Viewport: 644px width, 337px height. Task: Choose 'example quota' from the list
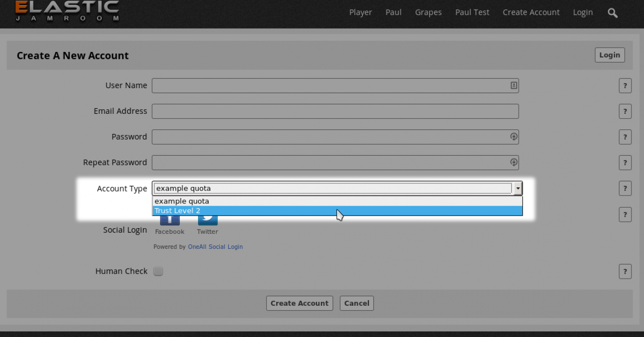[x=337, y=201]
